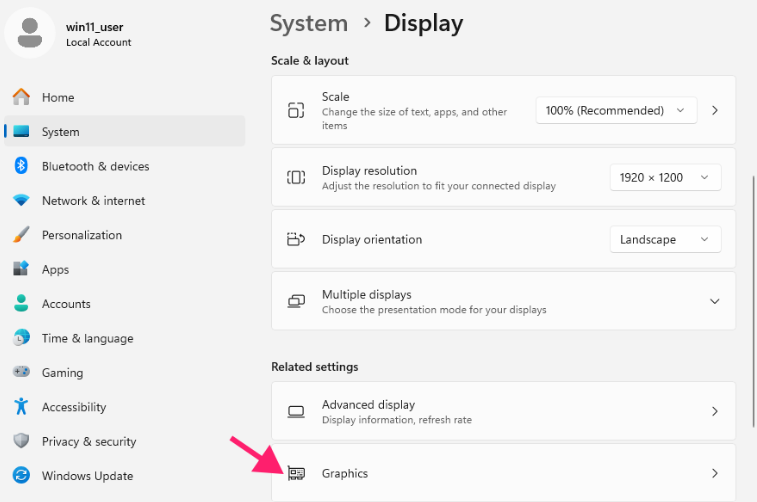Click the Accessibility figure icon
The height and width of the screenshot is (502, 757).
point(21,406)
